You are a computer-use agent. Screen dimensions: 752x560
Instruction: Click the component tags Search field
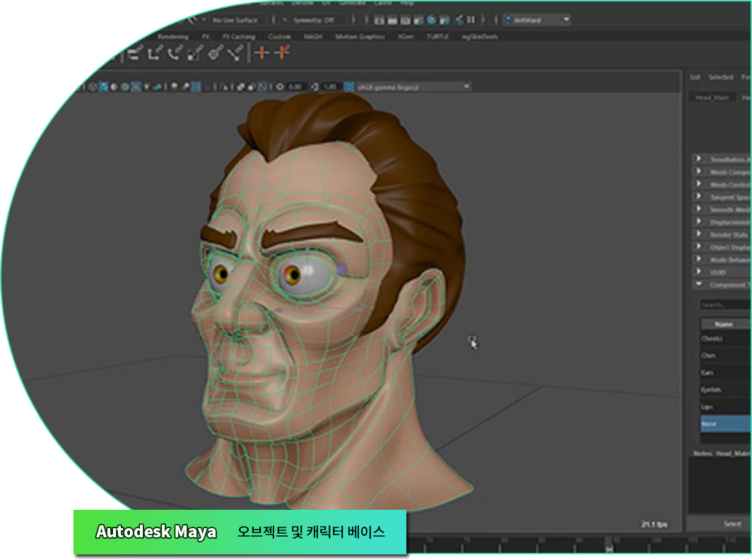tap(725, 305)
